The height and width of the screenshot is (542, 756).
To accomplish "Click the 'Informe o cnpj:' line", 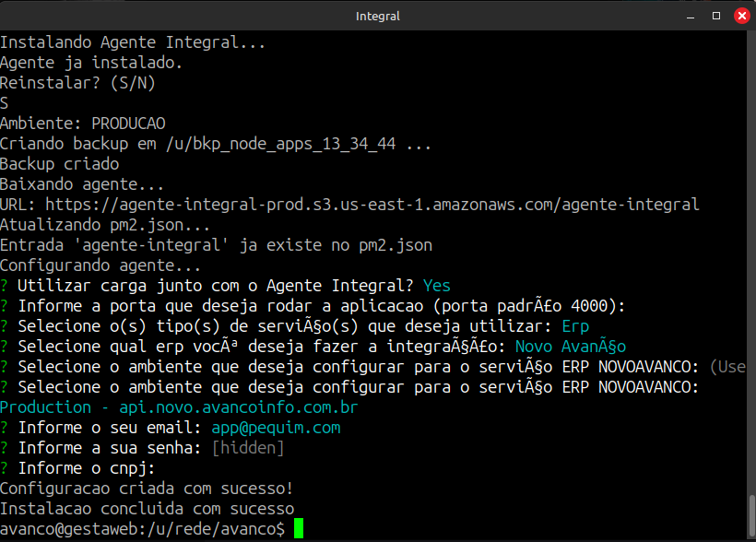I will coord(77,467).
